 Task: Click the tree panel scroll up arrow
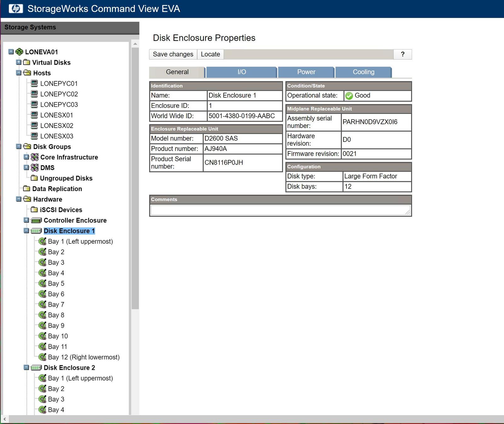[x=135, y=44]
